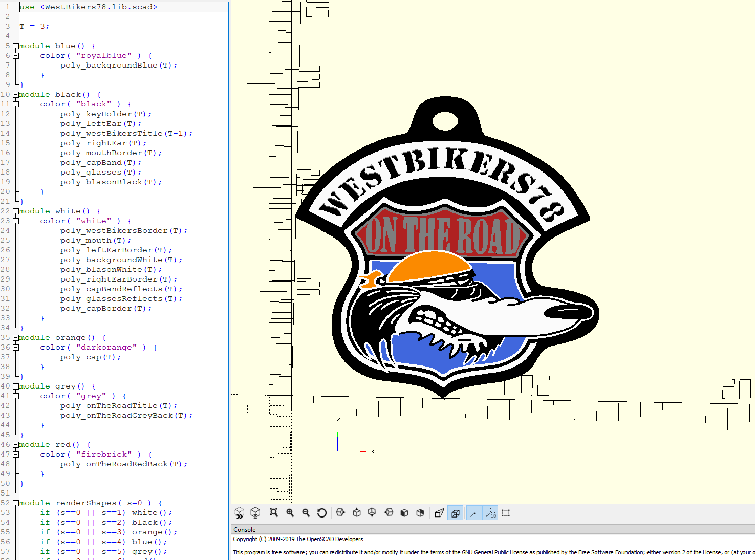
Task: Collapse the module red() fold marker
Action: [x=16, y=445]
